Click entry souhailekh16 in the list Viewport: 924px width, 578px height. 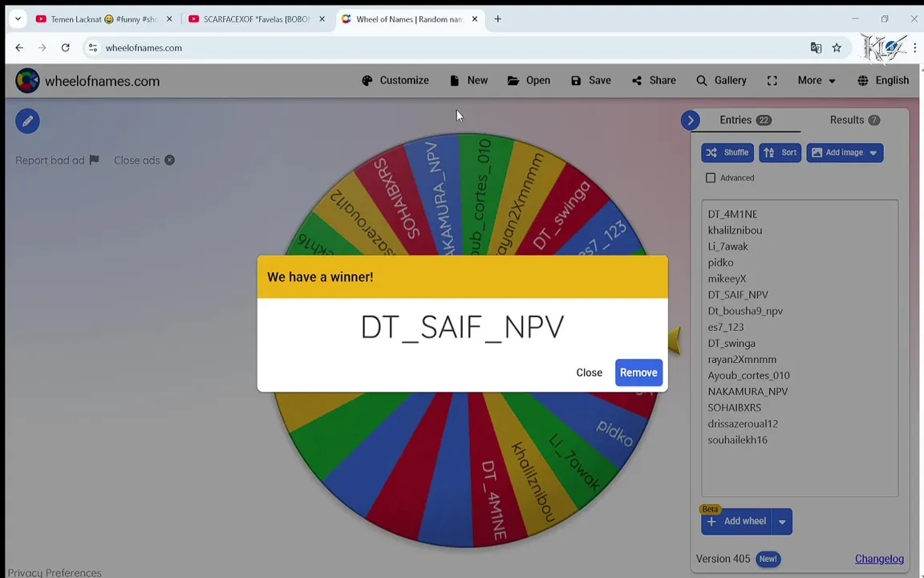pyautogui.click(x=737, y=439)
